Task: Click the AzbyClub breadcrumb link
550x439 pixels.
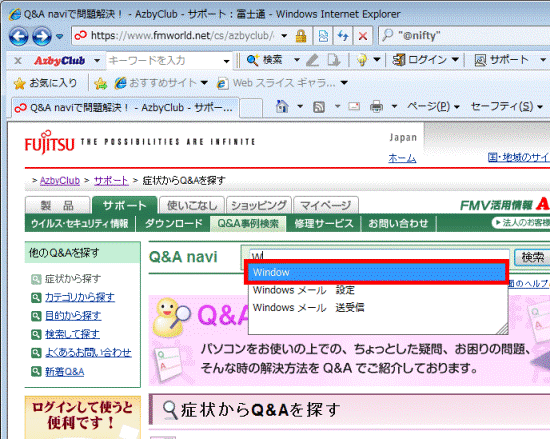Action: coord(60,181)
